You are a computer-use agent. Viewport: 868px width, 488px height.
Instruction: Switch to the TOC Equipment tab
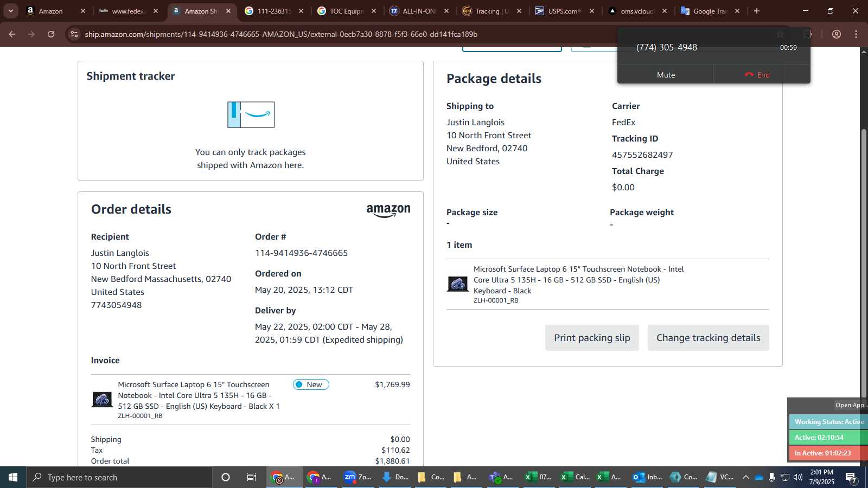[x=347, y=11]
